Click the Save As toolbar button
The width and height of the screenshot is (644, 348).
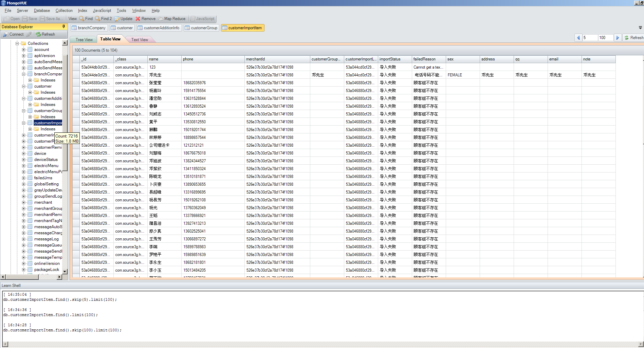click(x=52, y=19)
